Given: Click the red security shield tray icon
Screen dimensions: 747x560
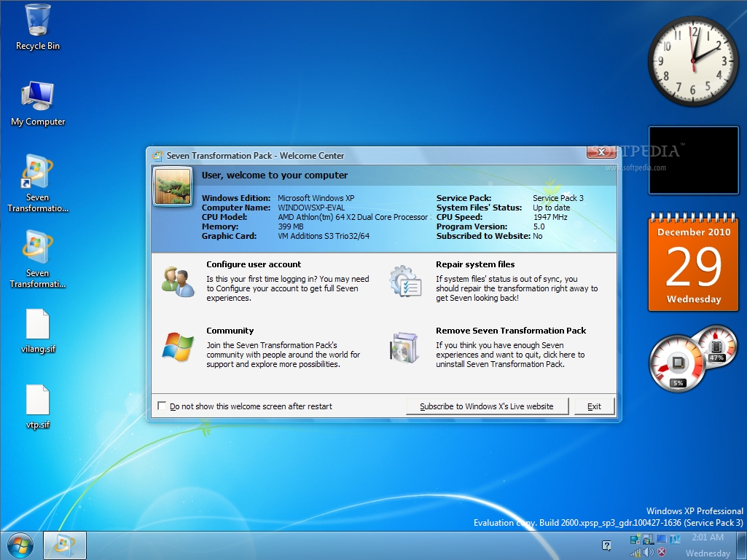Looking at the screenshot, I should pyautogui.click(x=662, y=552).
